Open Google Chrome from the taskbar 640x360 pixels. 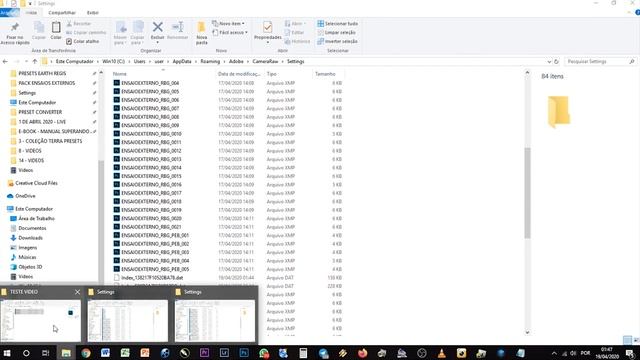(x=86, y=353)
